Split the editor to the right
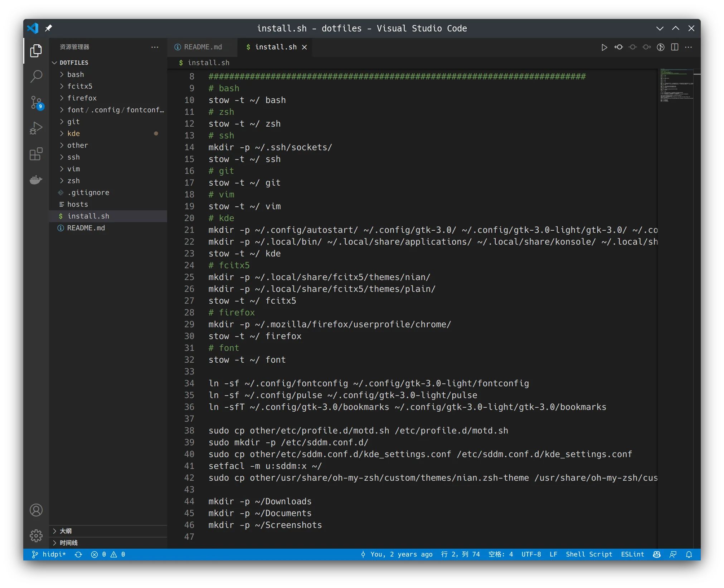Screen dimensions: 724x588 tap(675, 47)
